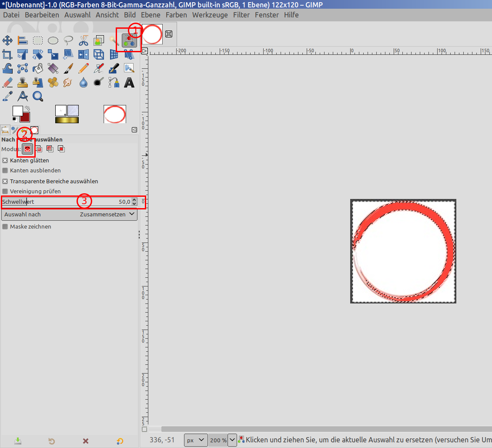Image resolution: width=492 pixels, height=448 pixels.
Task: Enable the Maske zeichnen checkbox
Action: coord(5,227)
